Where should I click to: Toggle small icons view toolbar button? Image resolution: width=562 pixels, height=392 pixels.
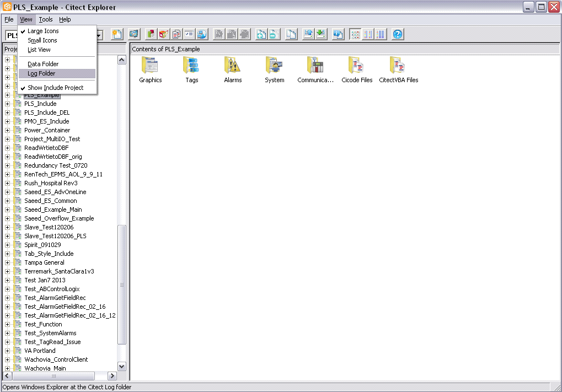368,34
